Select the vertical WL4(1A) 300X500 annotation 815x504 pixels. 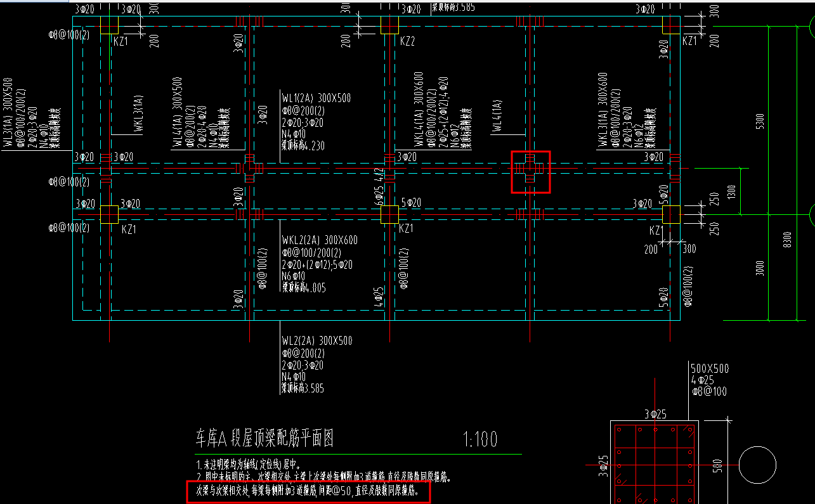pos(177,112)
